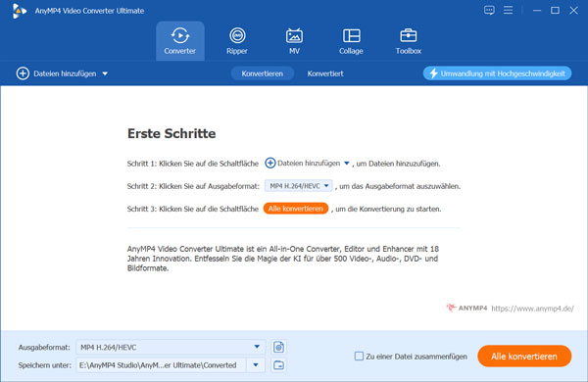Open the MP4 H.264/HEVC dropdown in Schritt 2
588x382 pixels.
click(299, 186)
